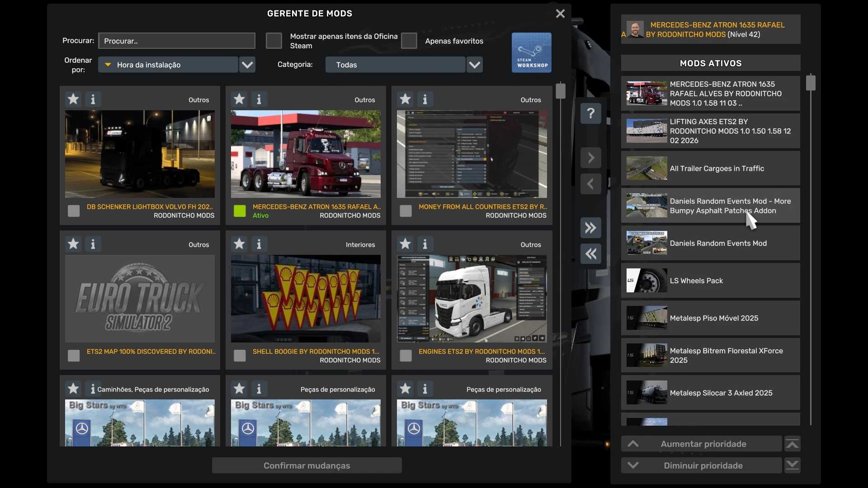868x488 pixels.
Task: Click the Procurar search field
Action: click(x=176, y=41)
